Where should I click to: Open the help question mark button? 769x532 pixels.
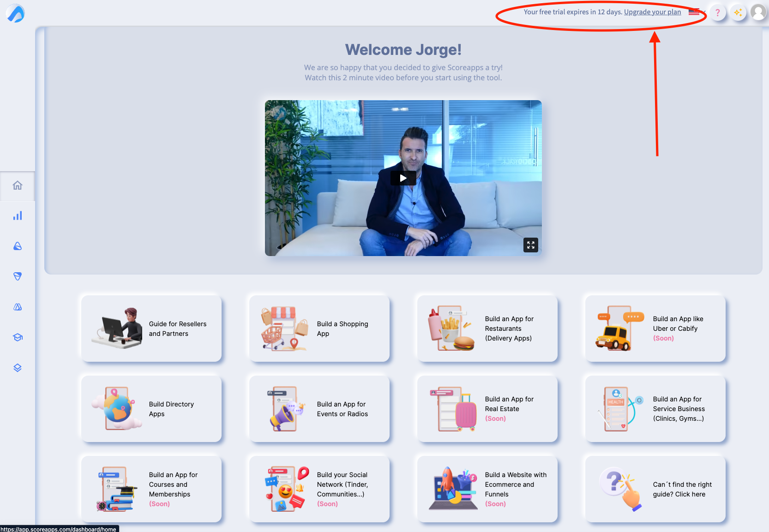coord(717,12)
